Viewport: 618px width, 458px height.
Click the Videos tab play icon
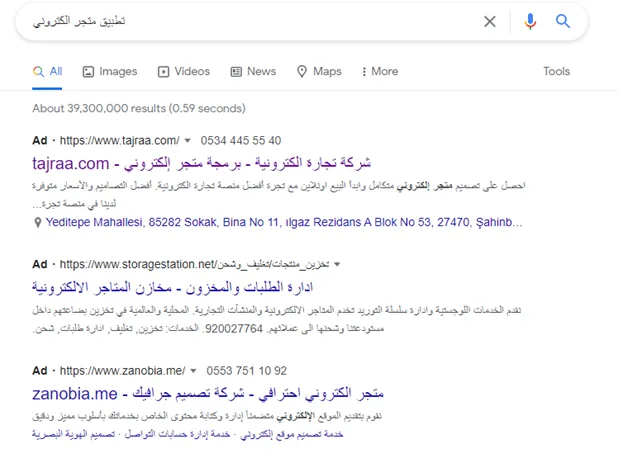[163, 72]
